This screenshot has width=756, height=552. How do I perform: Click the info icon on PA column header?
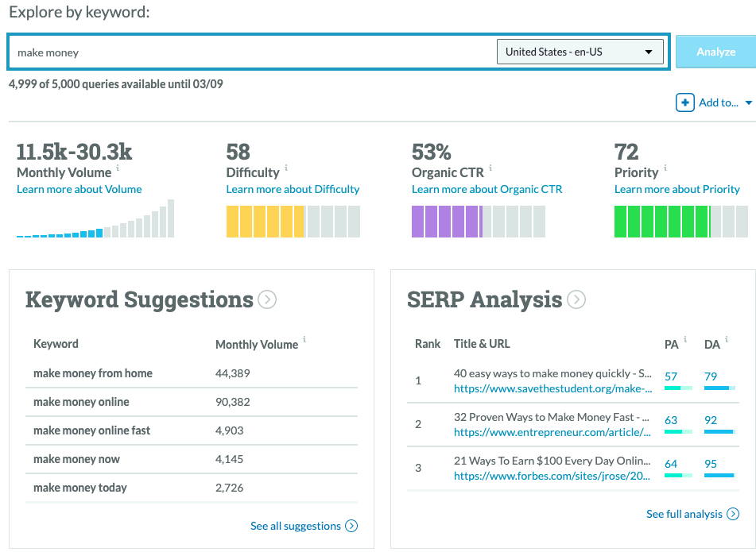coord(685,339)
